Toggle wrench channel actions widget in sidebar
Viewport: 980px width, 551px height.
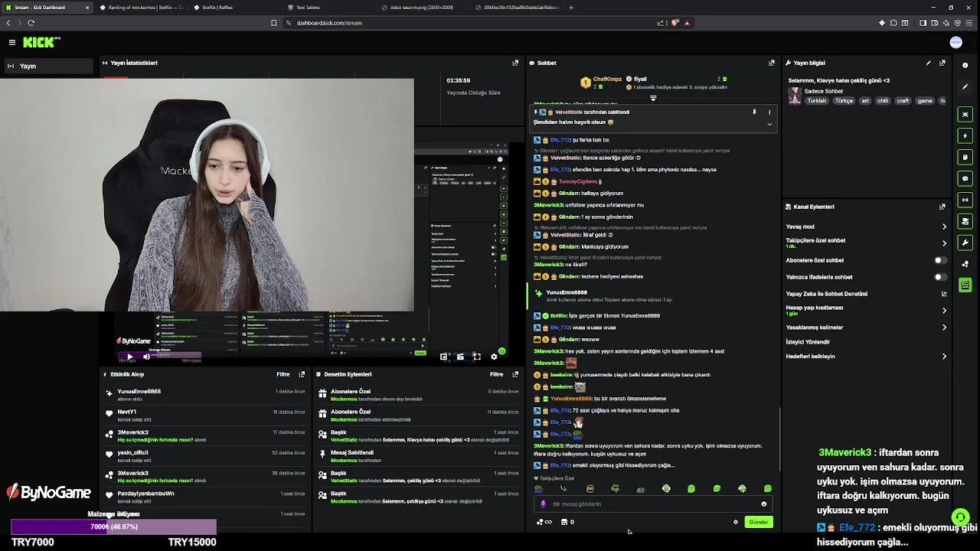(x=965, y=243)
